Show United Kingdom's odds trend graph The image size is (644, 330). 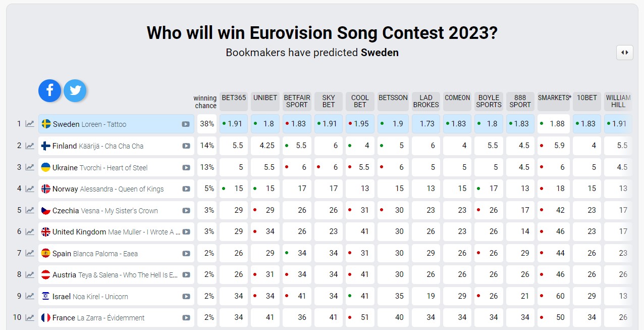(30, 232)
